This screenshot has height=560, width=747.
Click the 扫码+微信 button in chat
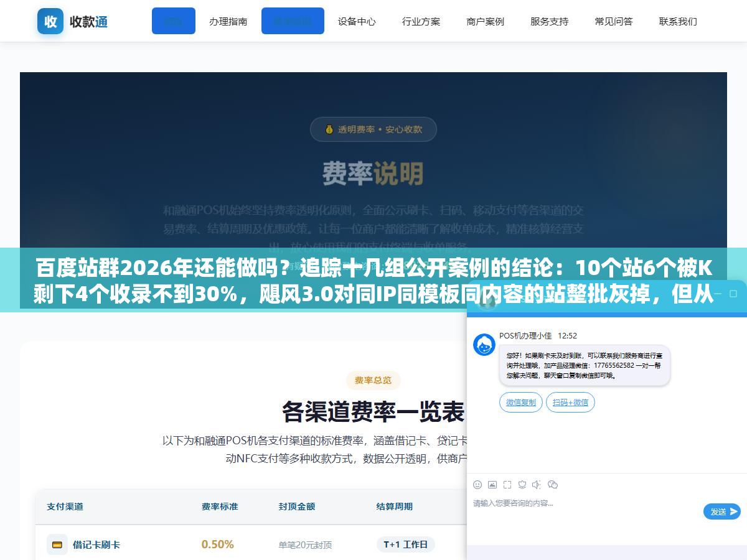(570, 402)
